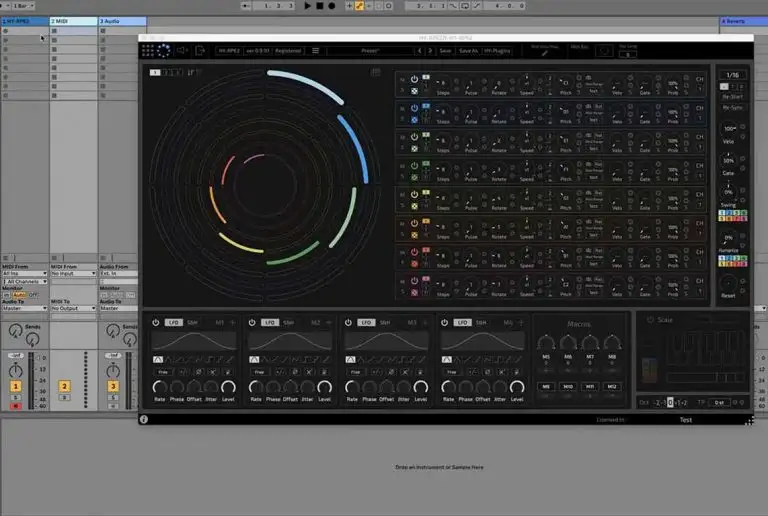Toggle power on seventh sequencer ring row
This screenshot has width=768, height=516.
point(414,252)
